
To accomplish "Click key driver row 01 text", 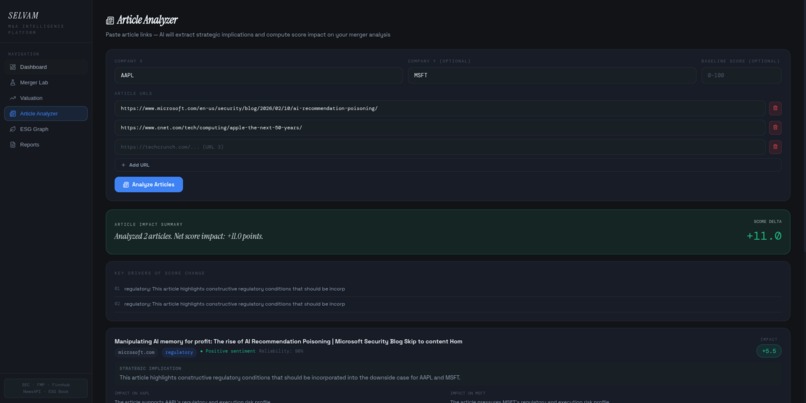I will [234, 289].
